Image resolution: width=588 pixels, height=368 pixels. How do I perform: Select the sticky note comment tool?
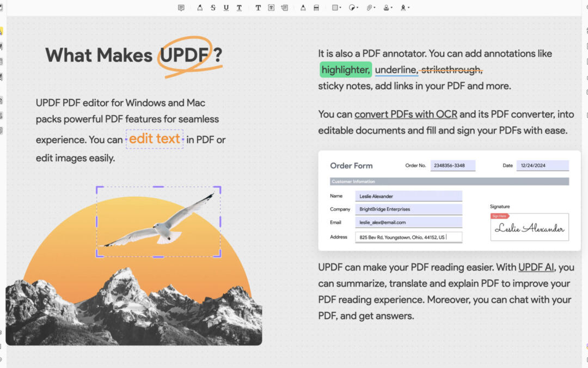(x=181, y=8)
